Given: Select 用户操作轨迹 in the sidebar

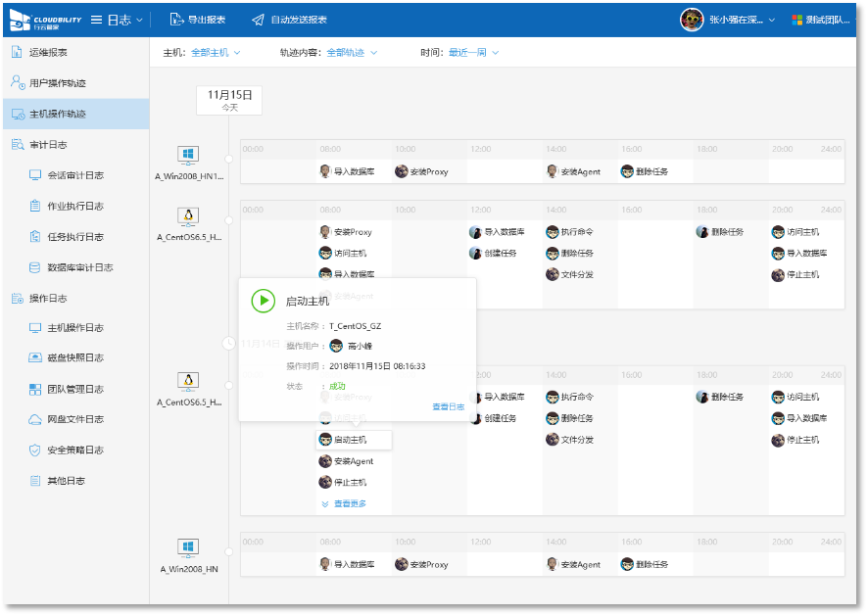Looking at the screenshot, I should click(x=58, y=83).
